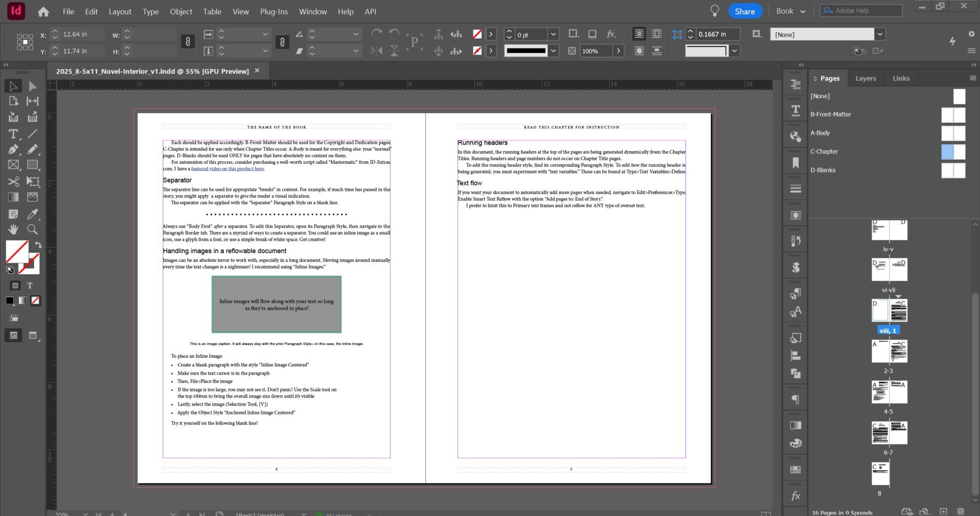Open the featured video hyperlink
This screenshot has height=516, width=980.
pos(227,169)
